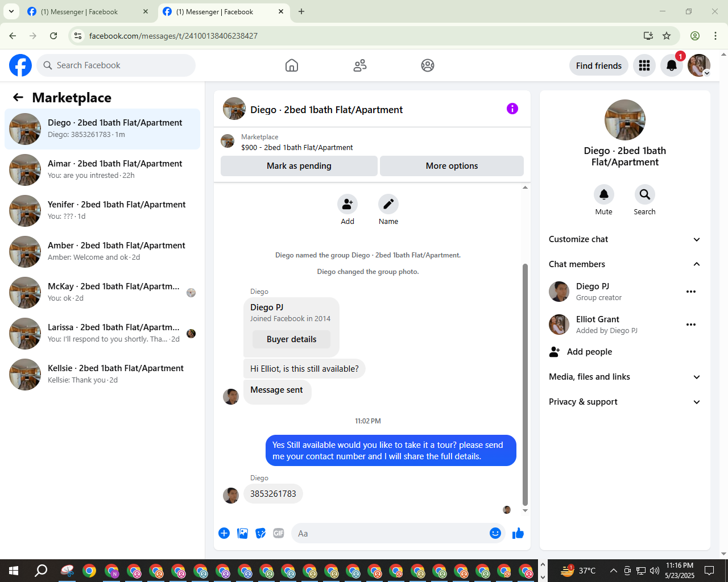Open Larissa 2bed 1bath conversation

coord(102,333)
